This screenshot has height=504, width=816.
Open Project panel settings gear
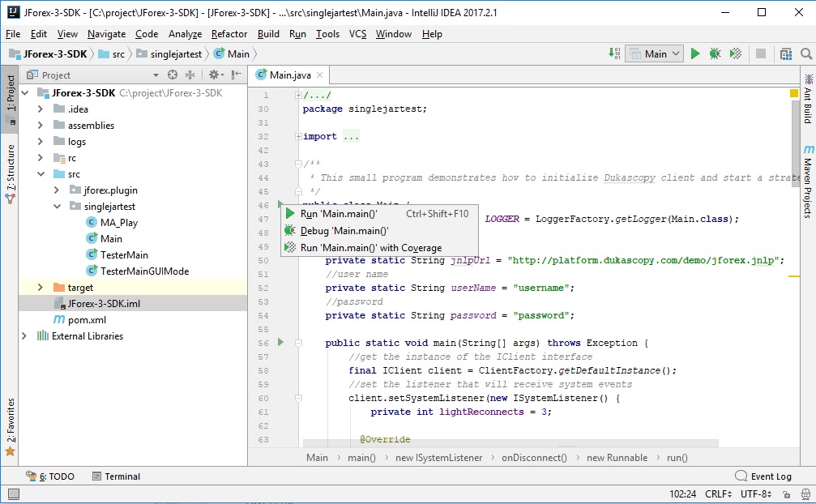click(x=216, y=75)
